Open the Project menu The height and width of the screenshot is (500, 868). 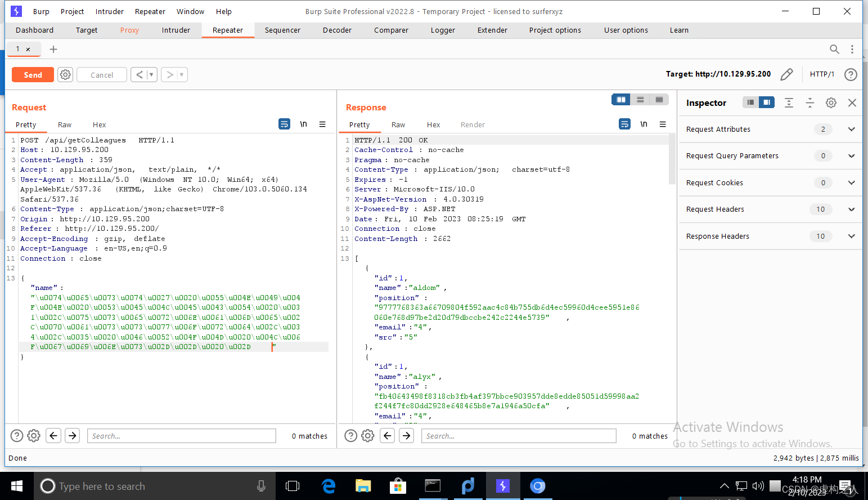tap(72, 11)
